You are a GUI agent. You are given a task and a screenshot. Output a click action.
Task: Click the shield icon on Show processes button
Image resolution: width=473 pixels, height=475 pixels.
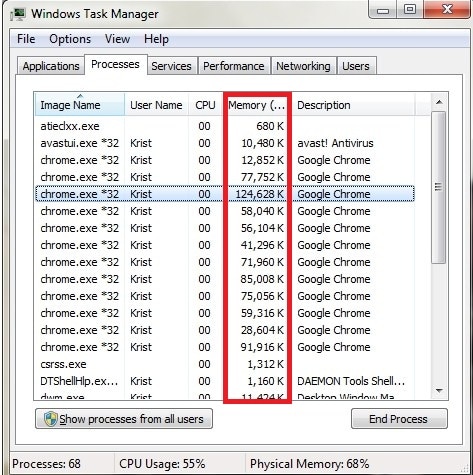coord(51,419)
